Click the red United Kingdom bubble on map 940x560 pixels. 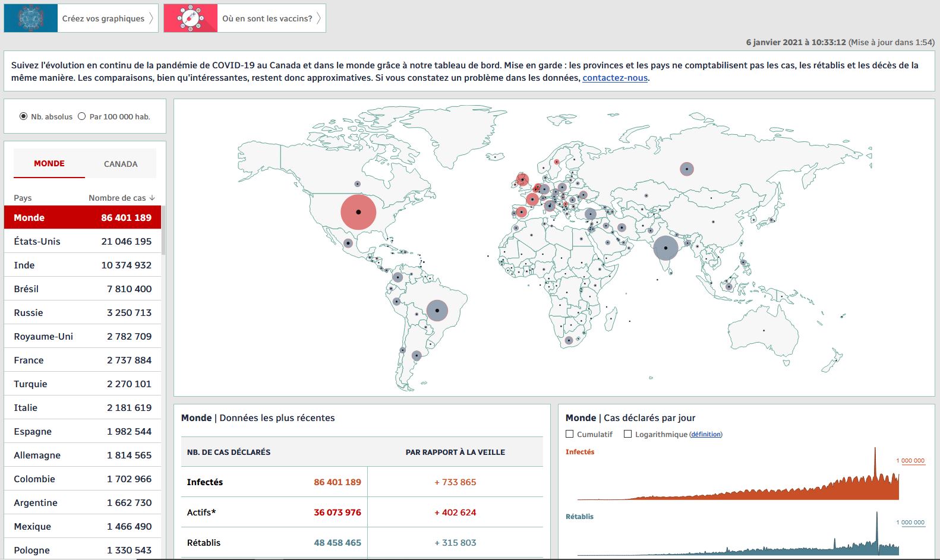(522, 179)
